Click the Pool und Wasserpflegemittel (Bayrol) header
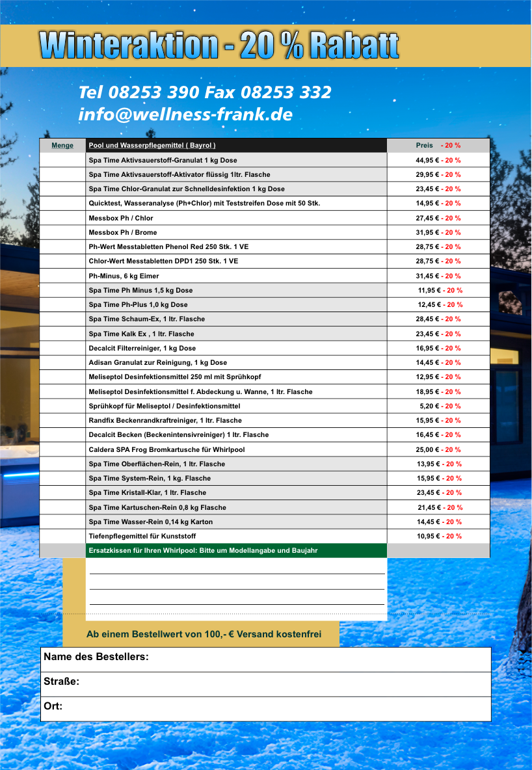This screenshot has height=770, width=532. point(152,146)
